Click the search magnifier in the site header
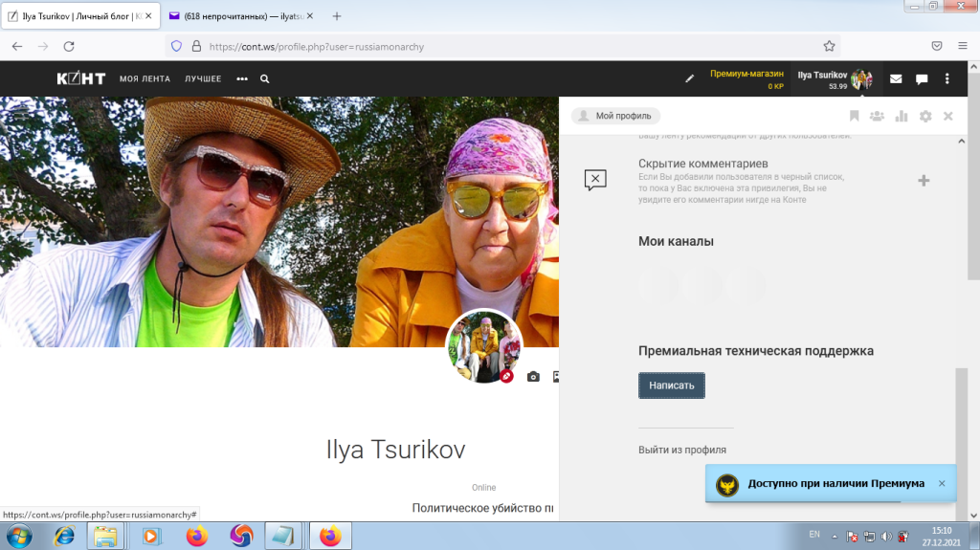 [264, 79]
